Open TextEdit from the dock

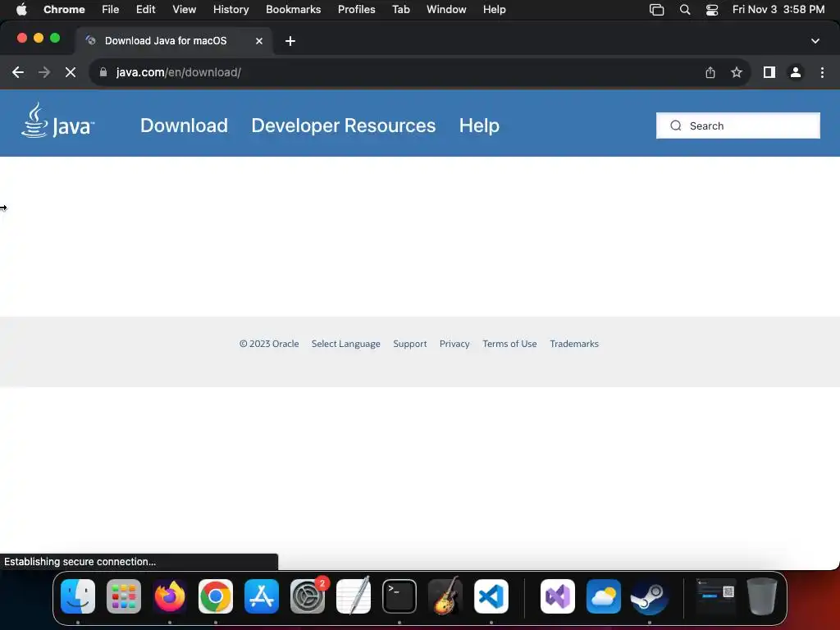pos(354,596)
